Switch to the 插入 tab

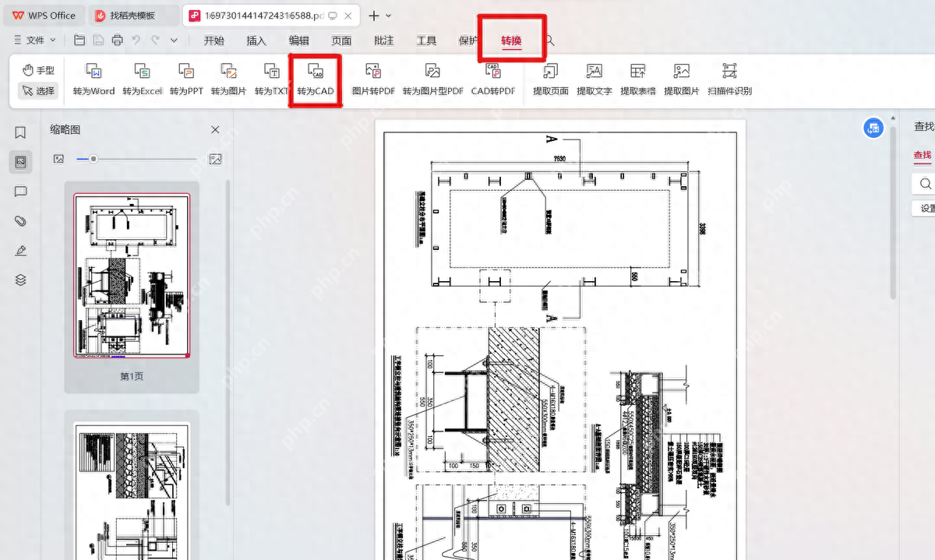click(256, 41)
